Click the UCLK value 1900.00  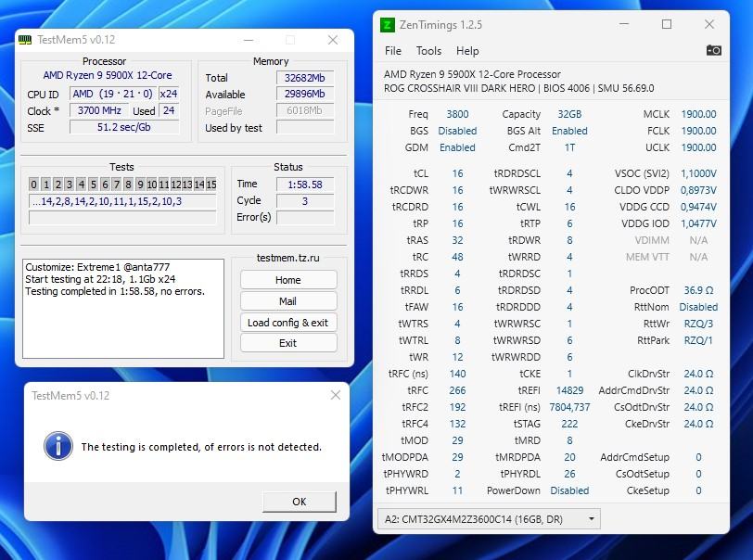pos(698,148)
